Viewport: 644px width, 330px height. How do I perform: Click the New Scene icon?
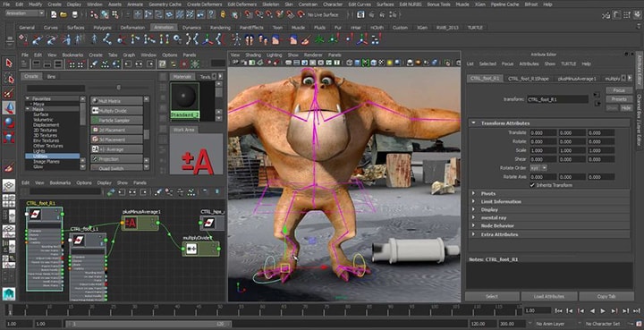coord(54,14)
